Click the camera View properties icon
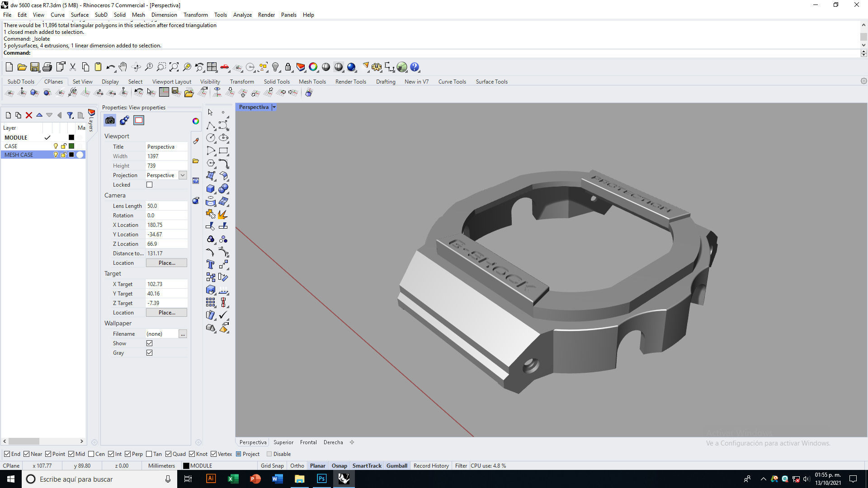Image resolution: width=868 pixels, height=488 pixels. (110, 120)
